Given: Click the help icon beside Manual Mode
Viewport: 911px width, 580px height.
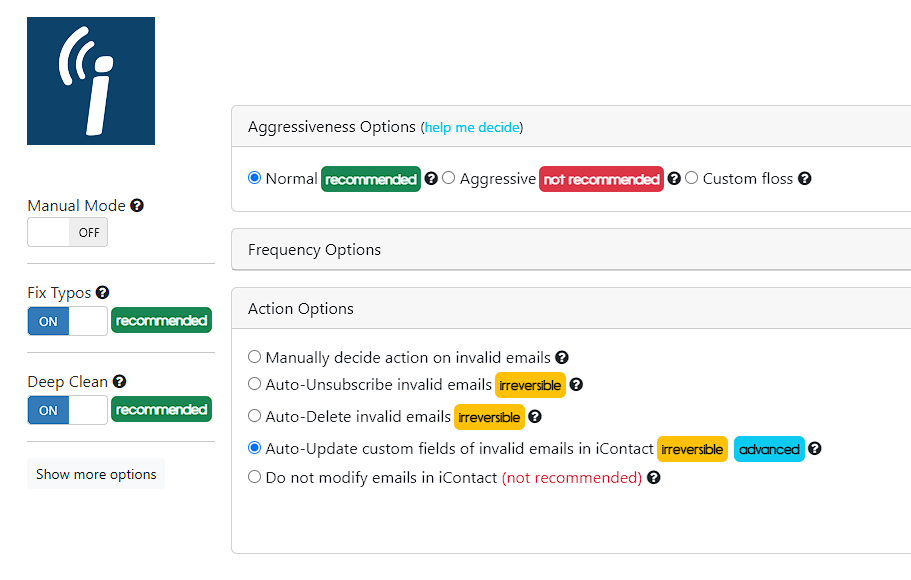Looking at the screenshot, I should (137, 205).
